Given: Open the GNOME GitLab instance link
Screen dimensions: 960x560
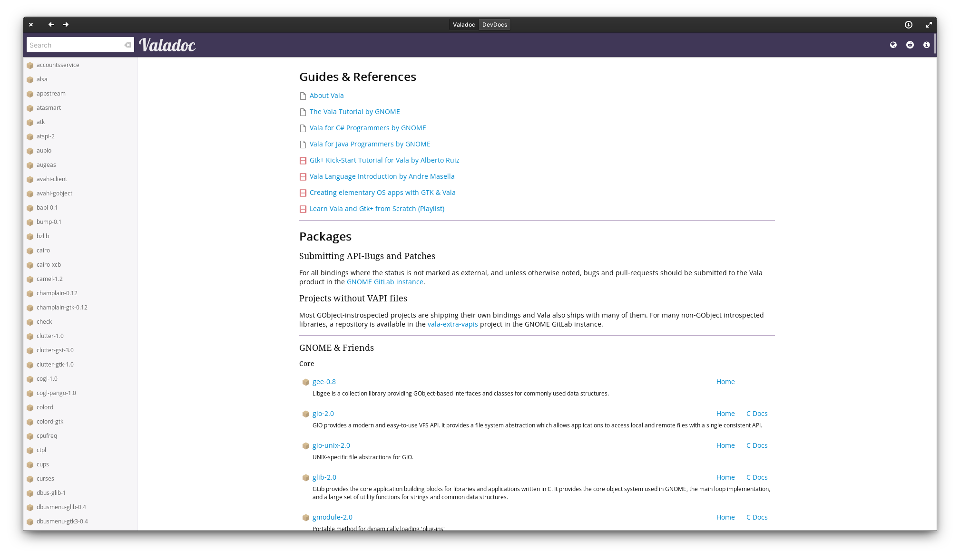Looking at the screenshot, I should pyautogui.click(x=384, y=281).
